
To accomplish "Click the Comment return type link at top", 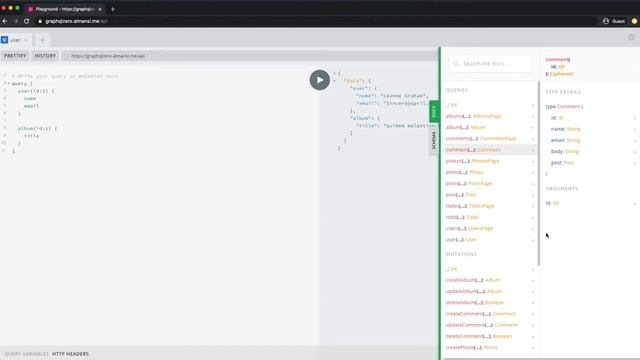I will point(562,74).
